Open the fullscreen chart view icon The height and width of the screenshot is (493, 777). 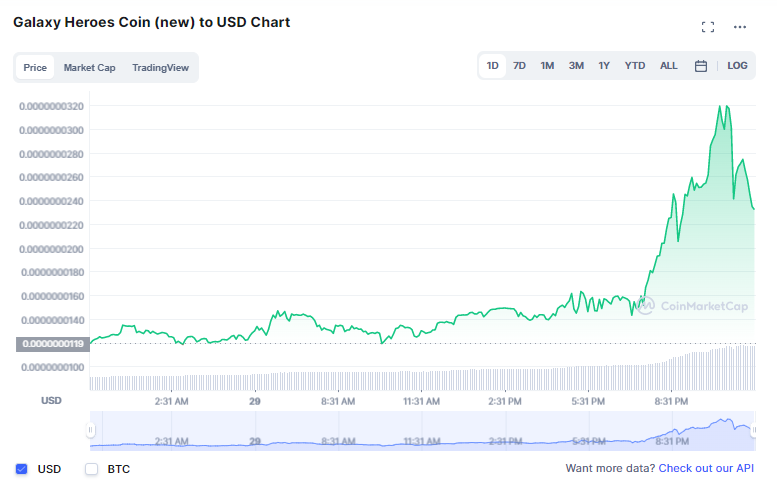[x=708, y=27]
